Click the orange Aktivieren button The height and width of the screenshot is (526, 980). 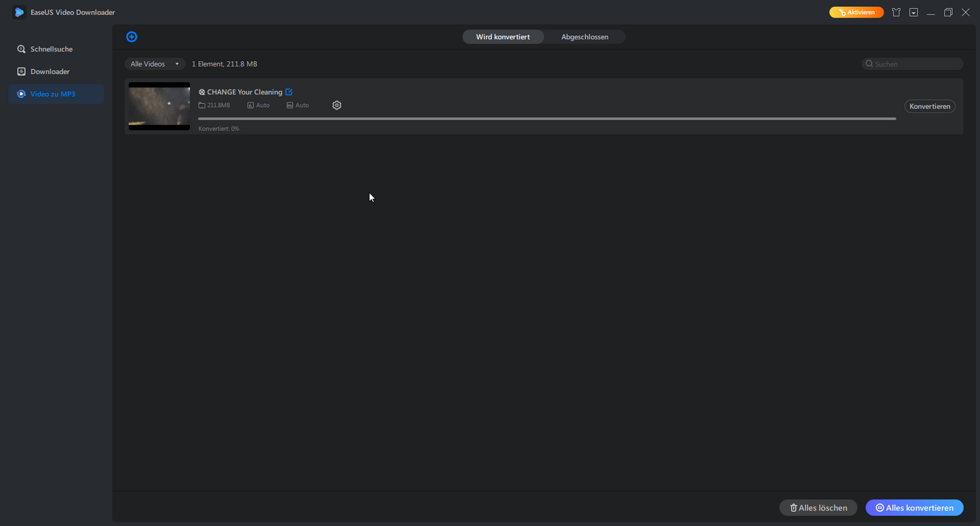[856, 12]
